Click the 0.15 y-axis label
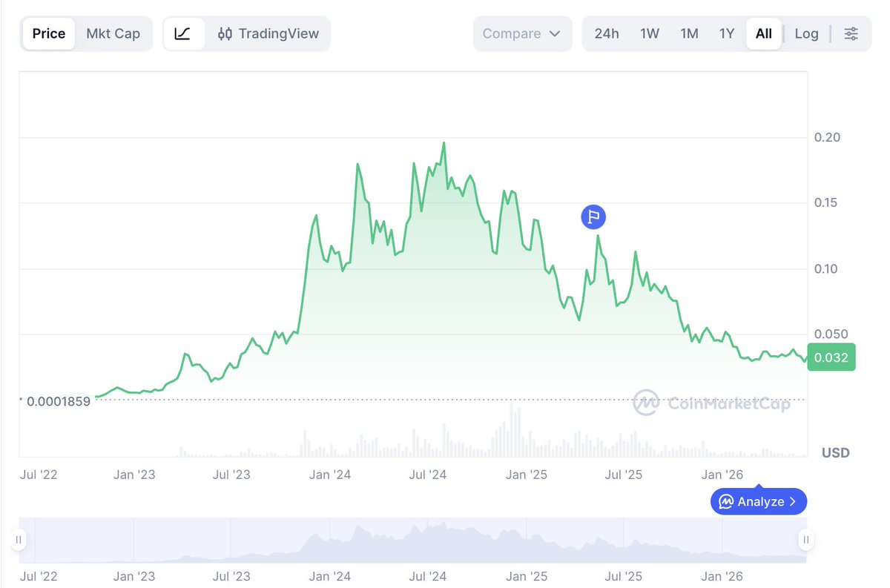The height and width of the screenshot is (588, 890). pyautogui.click(x=826, y=202)
